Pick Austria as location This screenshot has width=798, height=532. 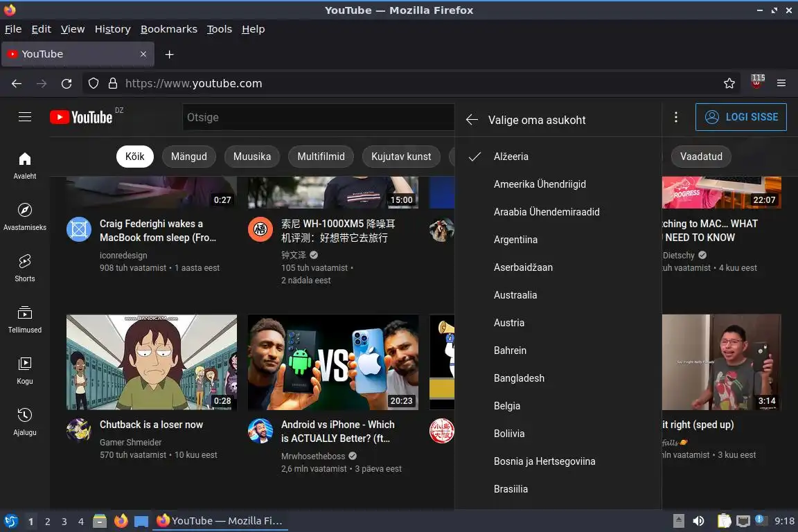pyautogui.click(x=558, y=323)
